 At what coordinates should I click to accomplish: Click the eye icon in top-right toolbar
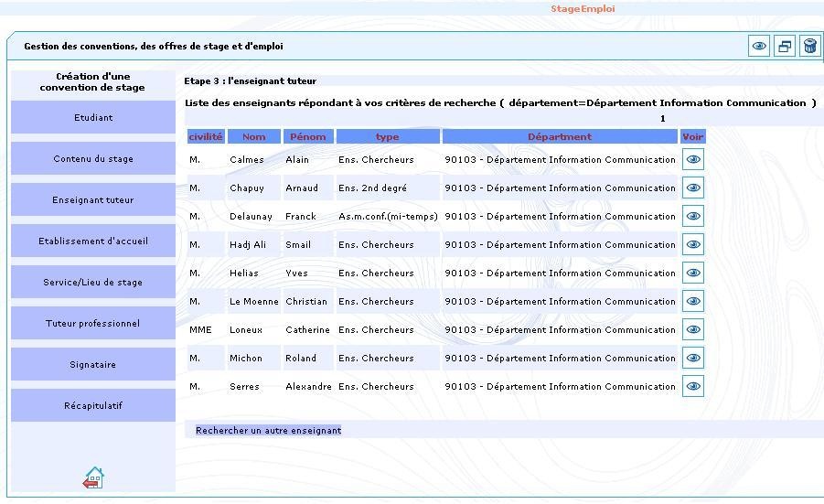click(759, 46)
